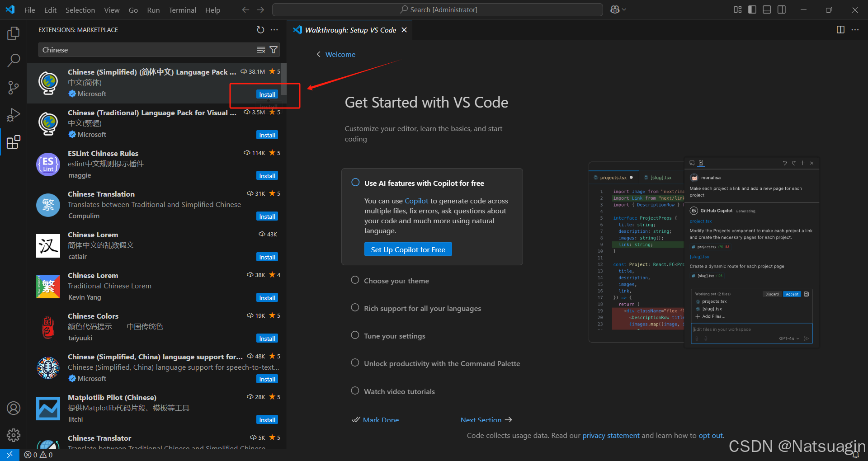Go back using the title bar arrow
This screenshot has height=461, width=868.
pos(245,9)
